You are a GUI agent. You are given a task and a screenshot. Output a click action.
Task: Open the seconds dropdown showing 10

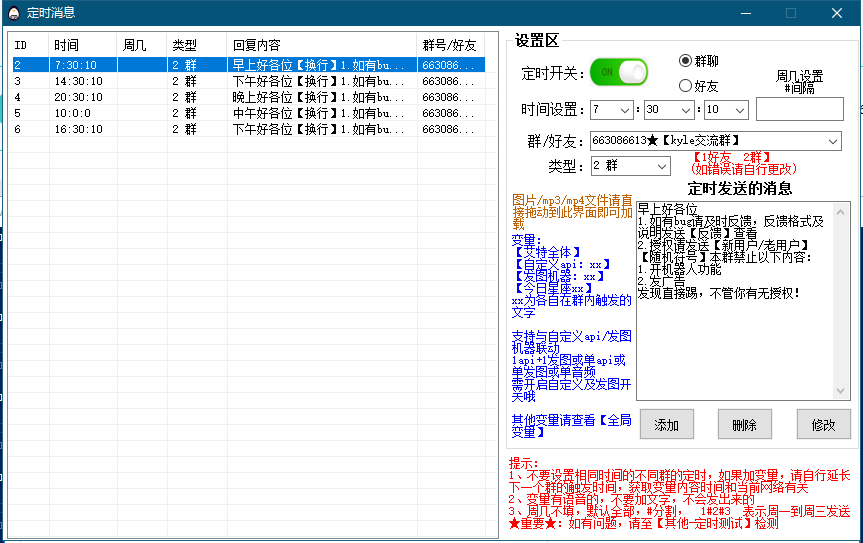click(x=726, y=109)
